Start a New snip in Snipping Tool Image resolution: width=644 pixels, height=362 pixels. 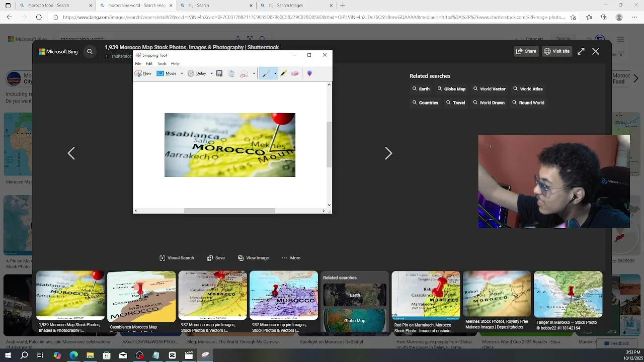click(x=143, y=73)
